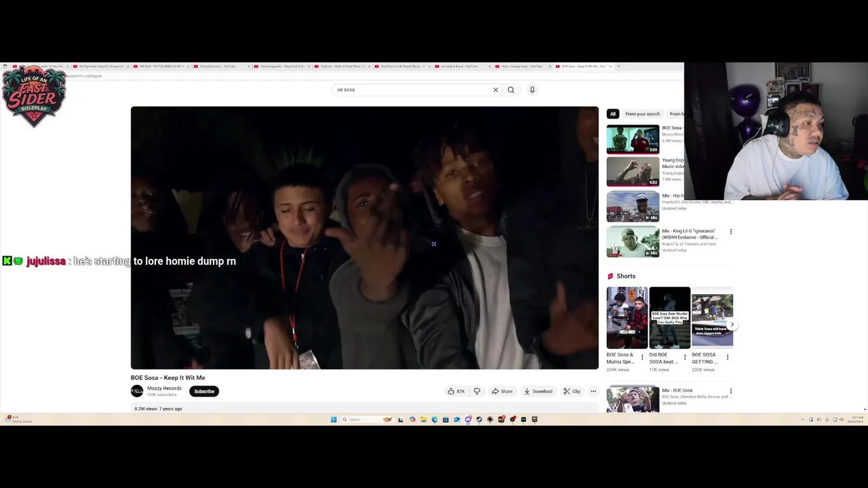This screenshot has height=488, width=868.
Task: Download the video
Action: [x=538, y=391]
